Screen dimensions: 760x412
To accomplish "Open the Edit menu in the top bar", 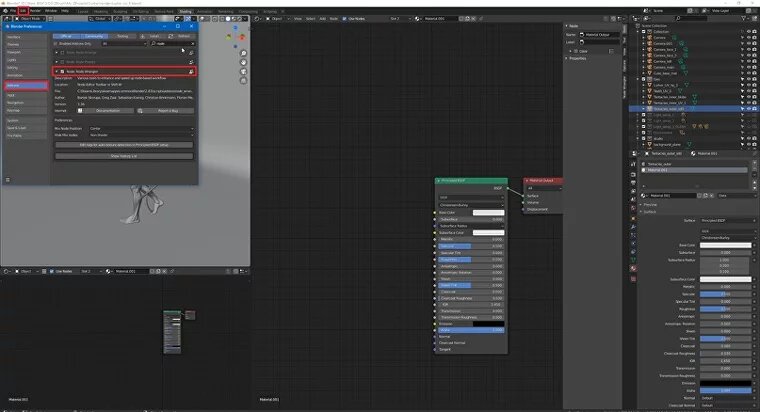I will coord(23,11).
